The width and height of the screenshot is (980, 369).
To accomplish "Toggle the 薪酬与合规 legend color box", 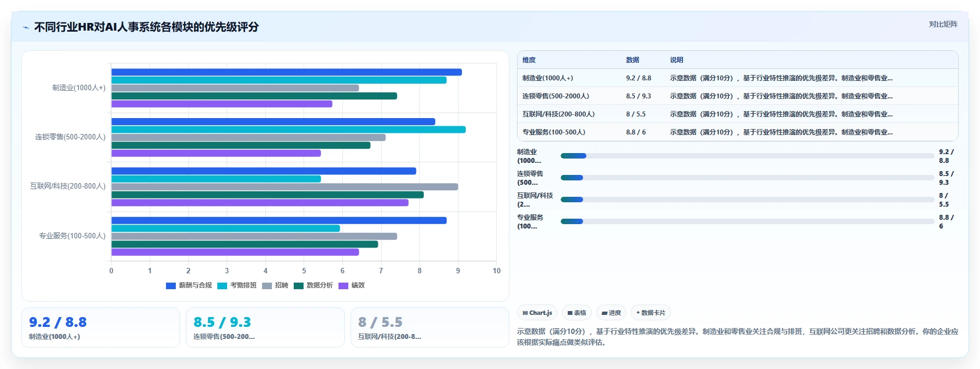I will coord(171,286).
